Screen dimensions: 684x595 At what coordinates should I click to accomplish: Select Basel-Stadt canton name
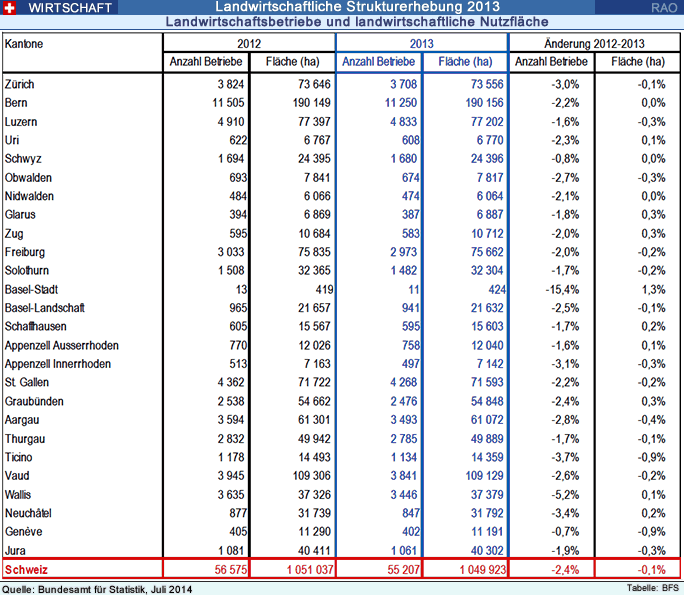click(x=33, y=291)
